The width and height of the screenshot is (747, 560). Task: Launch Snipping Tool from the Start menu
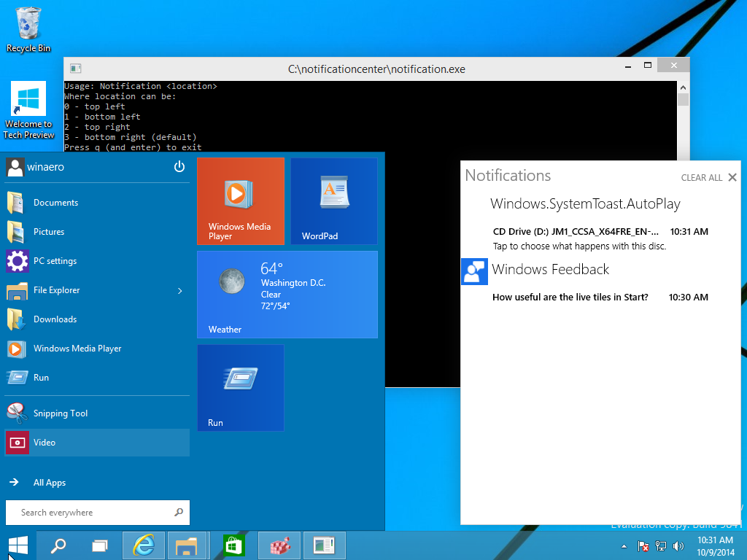point(61,413)
